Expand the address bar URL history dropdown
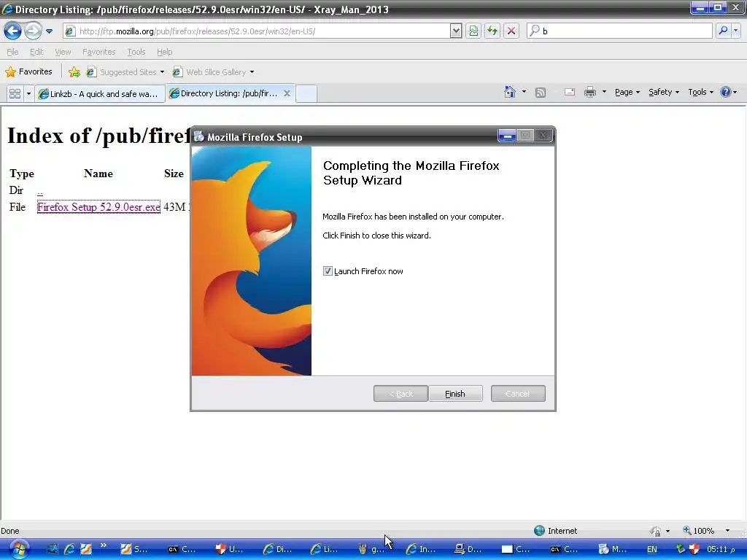Viewport: 747px width, 560px height. point(455,31)
